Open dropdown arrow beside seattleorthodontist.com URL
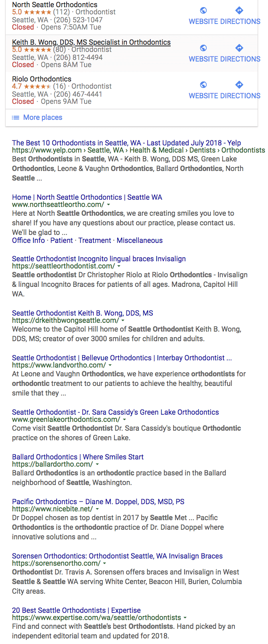The image size is (268, 644). (x=119, y=266)
